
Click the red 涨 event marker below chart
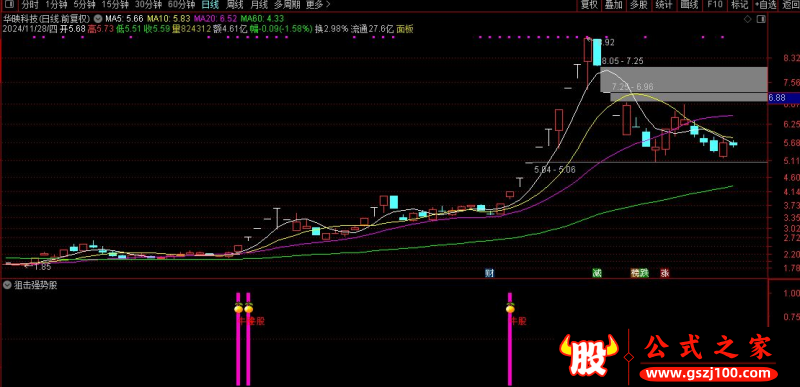click(665, 273)
